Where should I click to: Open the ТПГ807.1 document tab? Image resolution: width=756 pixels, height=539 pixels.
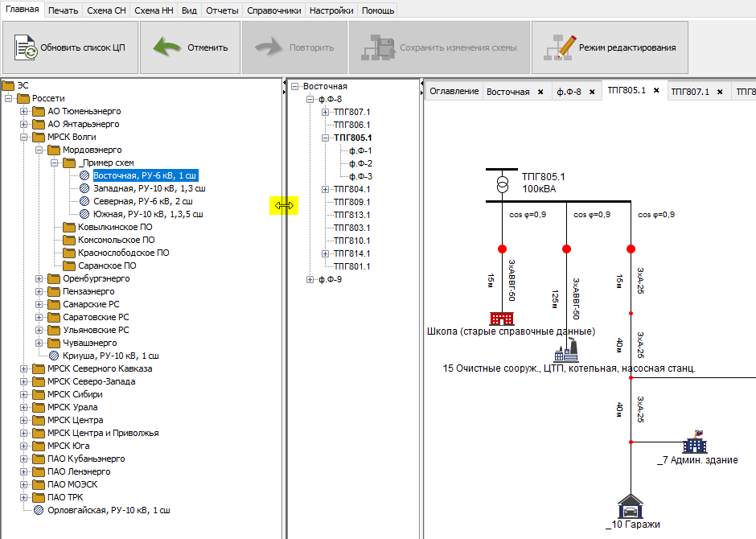point(690,92)
